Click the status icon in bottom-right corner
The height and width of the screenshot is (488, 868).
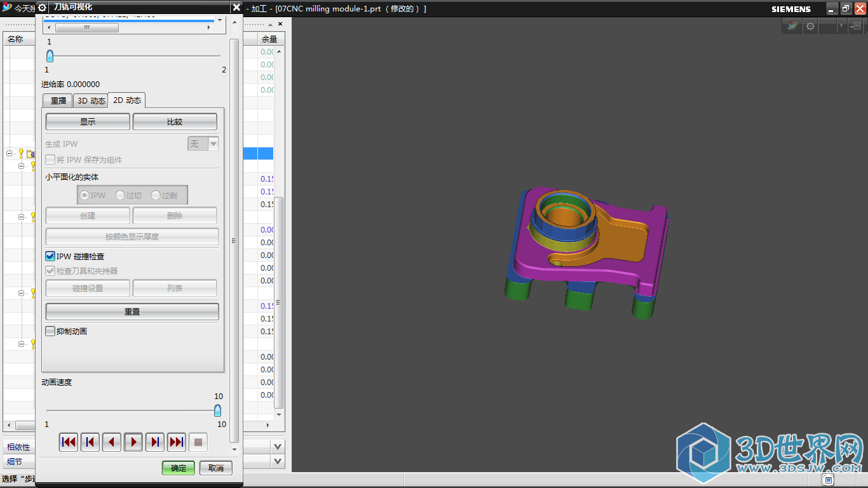[x=829, y=479]
